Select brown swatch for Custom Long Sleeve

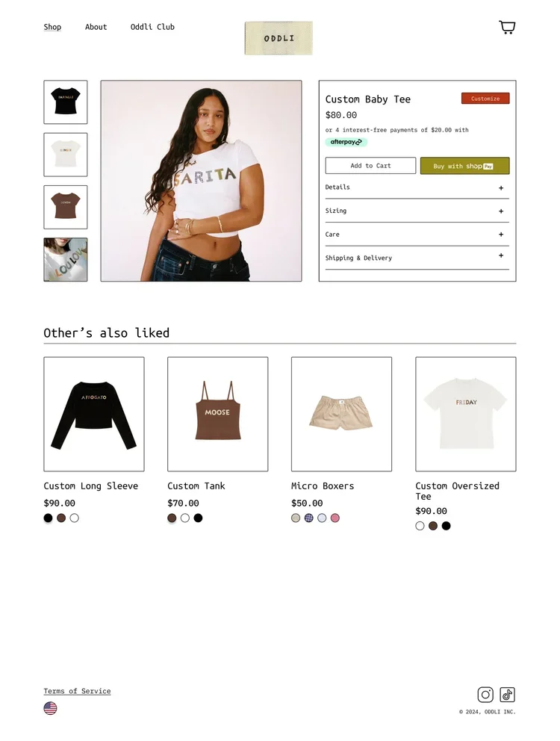tap(61, 518)
